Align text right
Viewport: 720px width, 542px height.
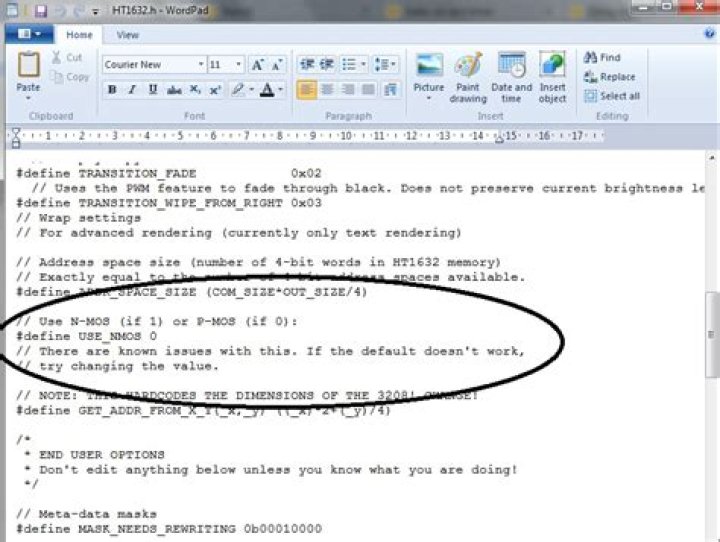348,90
